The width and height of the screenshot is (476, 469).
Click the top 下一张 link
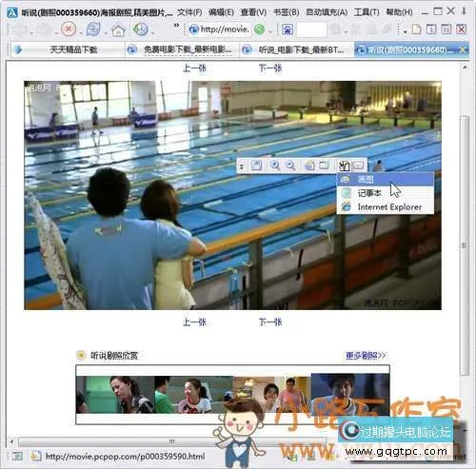(270, 68)
